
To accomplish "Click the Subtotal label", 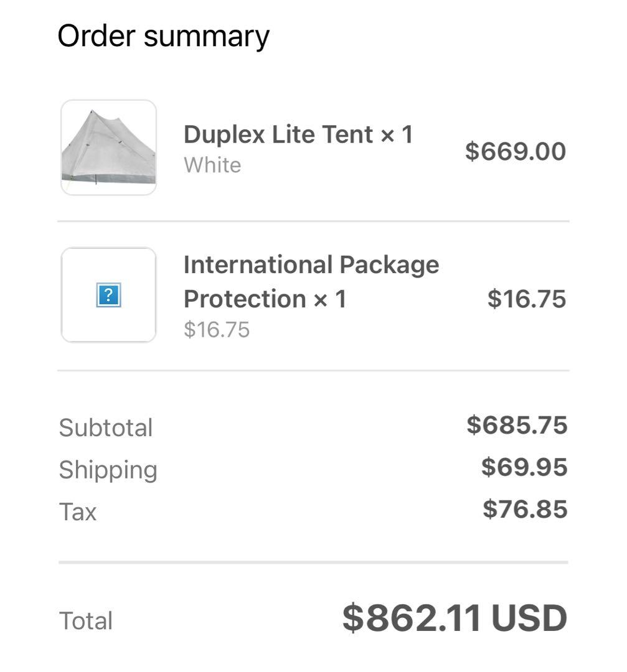I will coord(105,427).
